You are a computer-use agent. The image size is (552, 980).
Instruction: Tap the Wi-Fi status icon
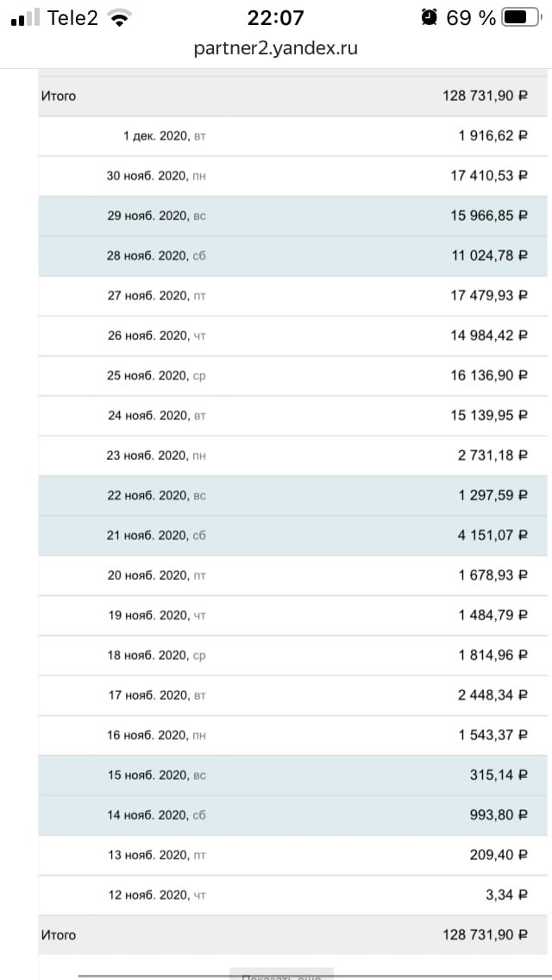[x=121, y=18]
